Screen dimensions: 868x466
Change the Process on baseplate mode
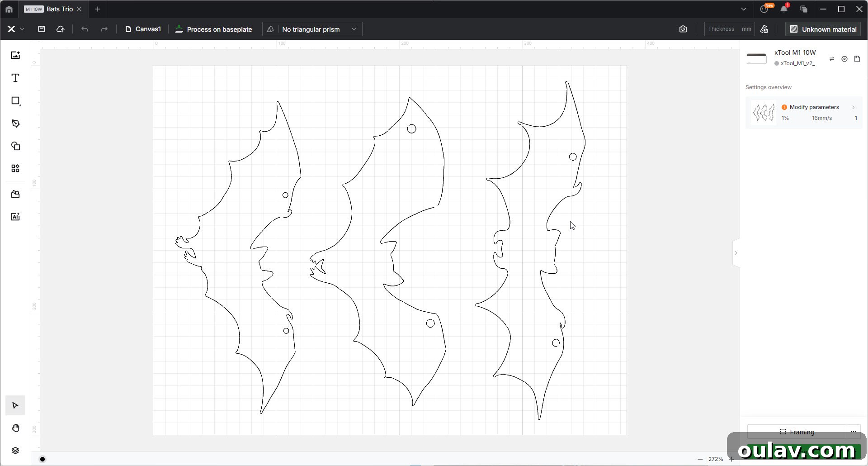tap(213, 29)
